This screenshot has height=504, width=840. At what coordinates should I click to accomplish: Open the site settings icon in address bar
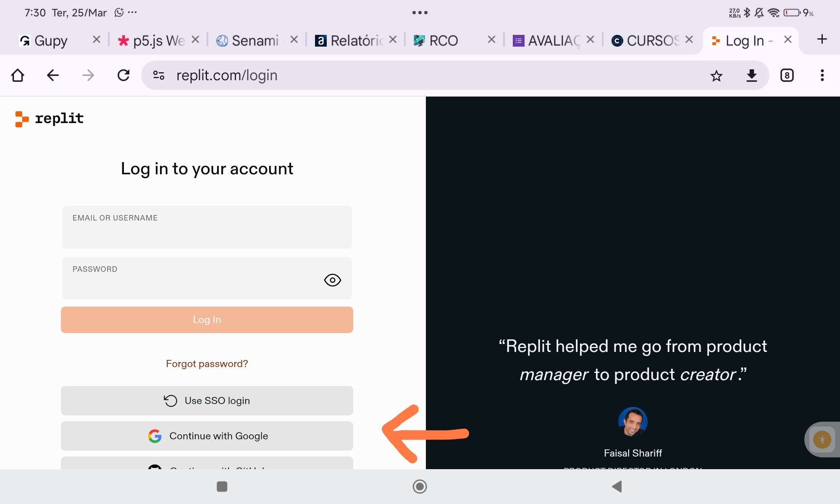[159, 76]
